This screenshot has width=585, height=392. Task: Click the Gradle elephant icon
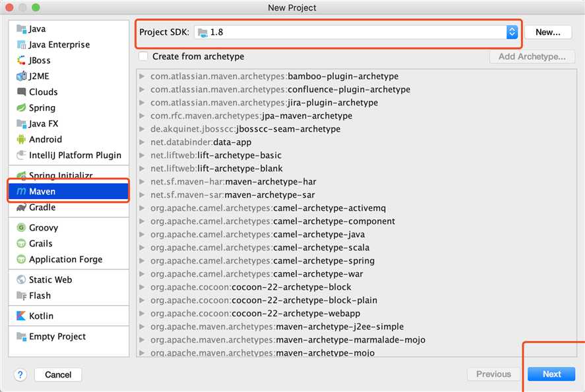(21, 208)
